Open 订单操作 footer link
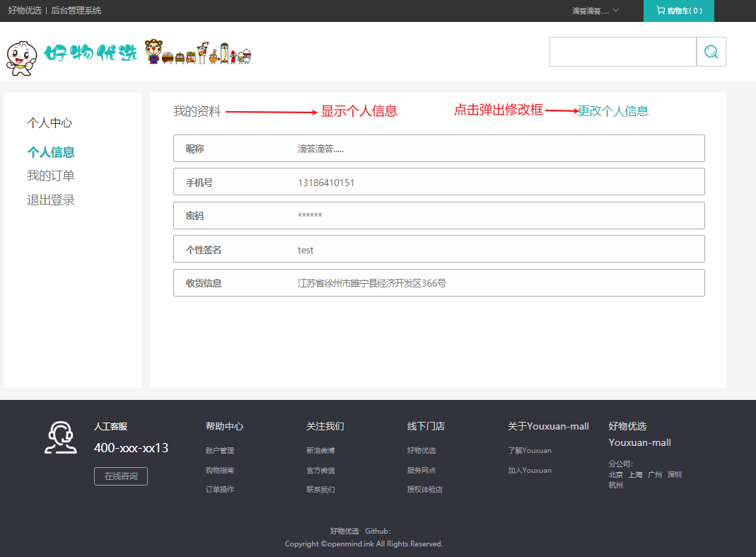Image resolution: width=756 pixels, height=557 pixels. [x=220, y=490]
